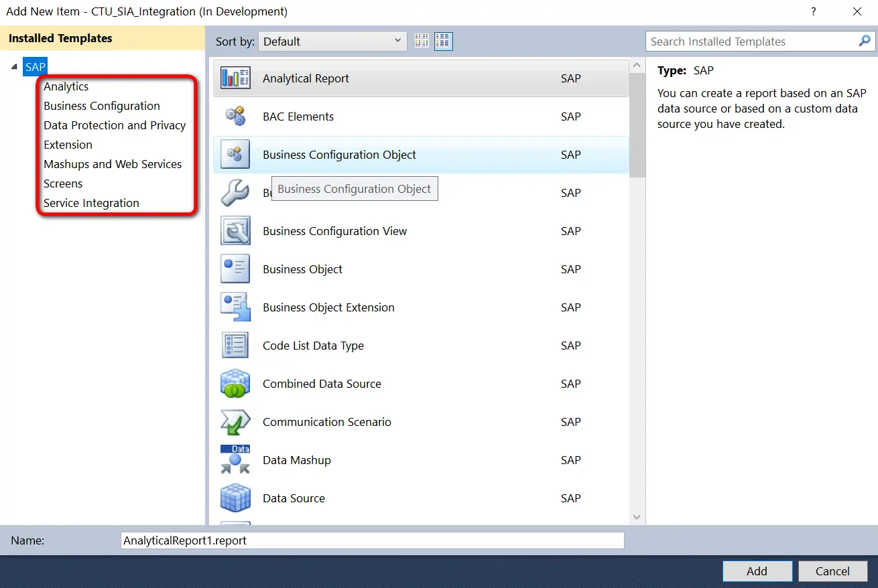
Task: Select 'Business Object Extension' text
Action: pyautogui.click(x=328, y=307)
